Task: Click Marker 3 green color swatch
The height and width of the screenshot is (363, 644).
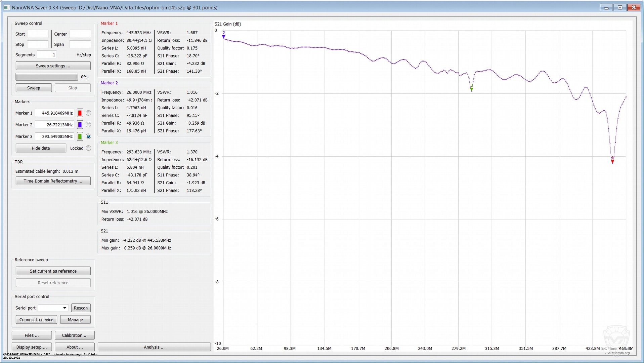Action: (80, 136)
